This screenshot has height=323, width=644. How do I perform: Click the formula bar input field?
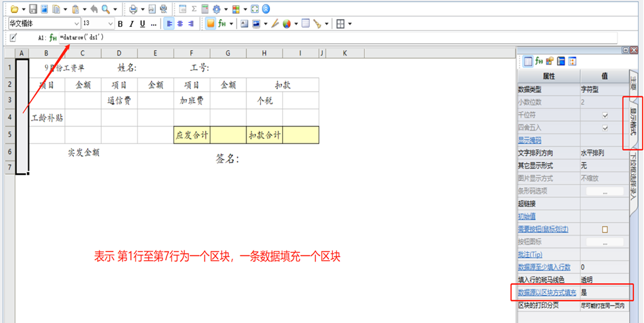tap(262, 38)
